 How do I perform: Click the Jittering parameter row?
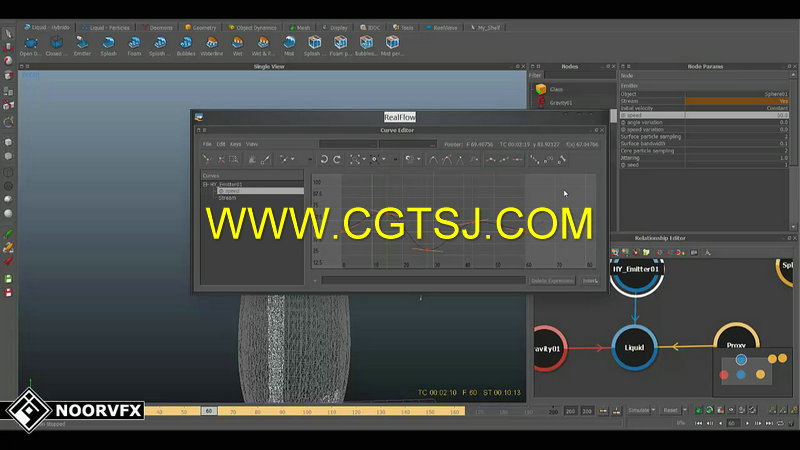pyautogui.click(x=704, y=158)
